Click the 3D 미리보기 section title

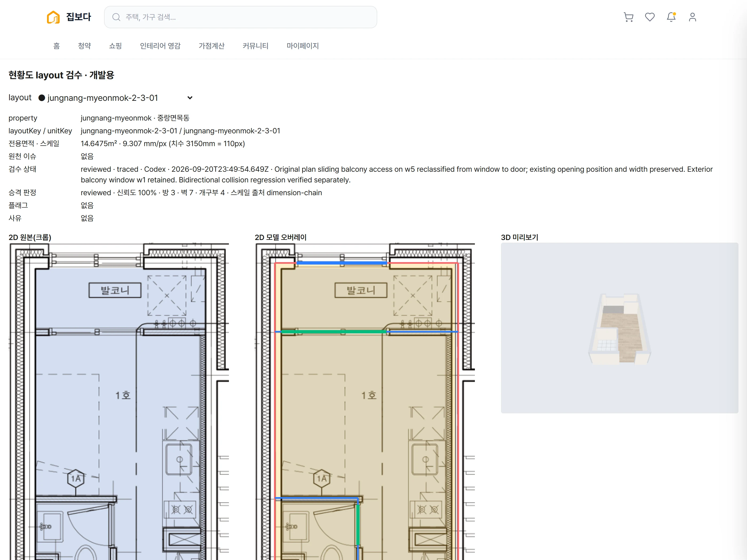pyautogui.click(x=519, y=237)
